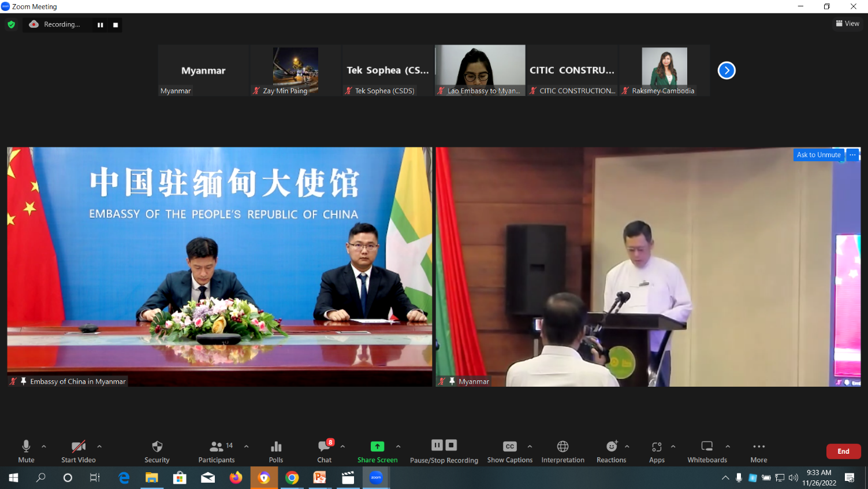Stop recording in the top recording indicator
The width and height of the screenshot is (868, 489).
click(116, 25)
